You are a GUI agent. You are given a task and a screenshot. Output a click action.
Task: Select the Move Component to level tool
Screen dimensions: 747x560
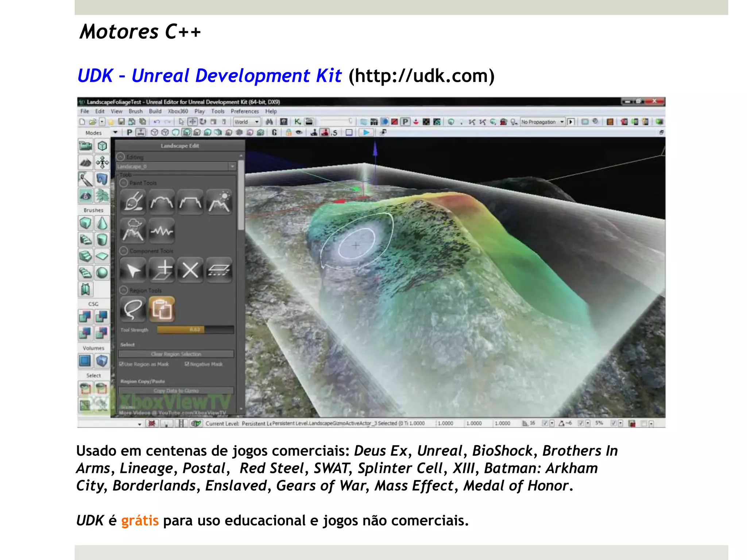click(219, 270)
